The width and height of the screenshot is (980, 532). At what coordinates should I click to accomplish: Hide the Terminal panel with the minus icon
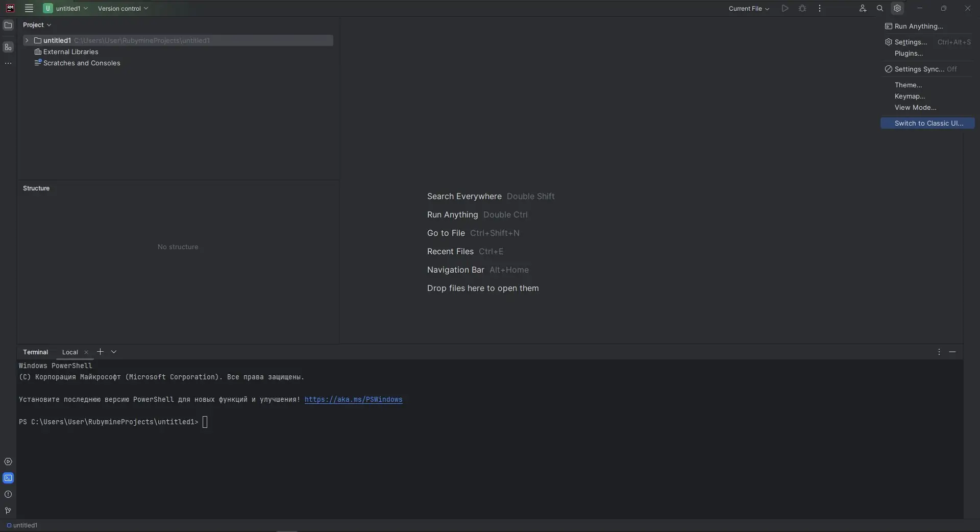[952, 352]
